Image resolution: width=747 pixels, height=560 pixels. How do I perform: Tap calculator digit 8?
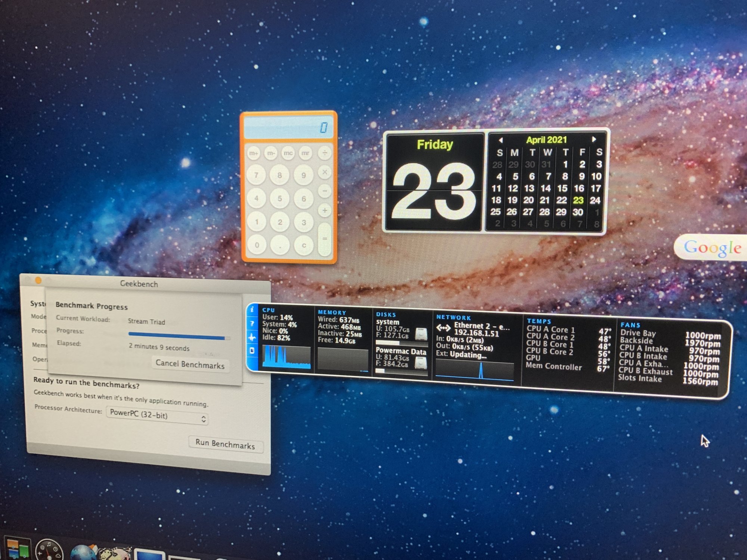click(x=279, y=175)
